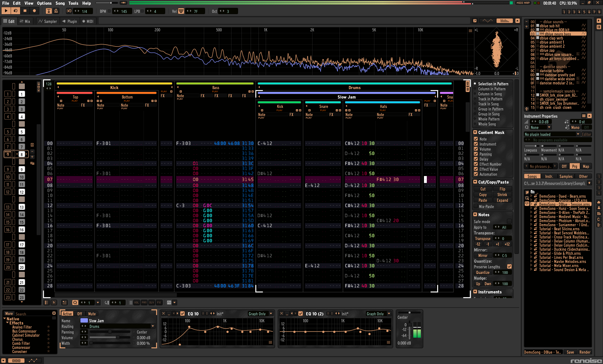Minimize the EQ 10 device
The image size is (603, 364).
(x=169, y=313)
